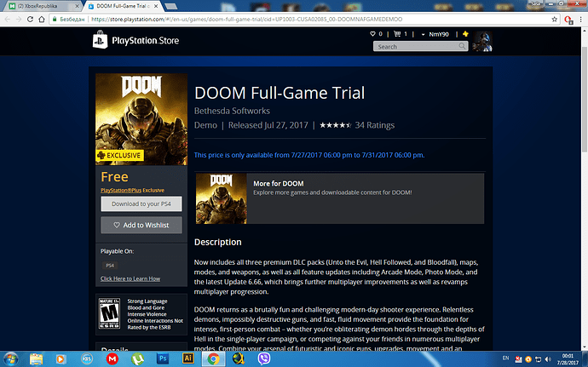Click the search magnifier icon
This screenshot has height=367, width=588.
(462, 46)
